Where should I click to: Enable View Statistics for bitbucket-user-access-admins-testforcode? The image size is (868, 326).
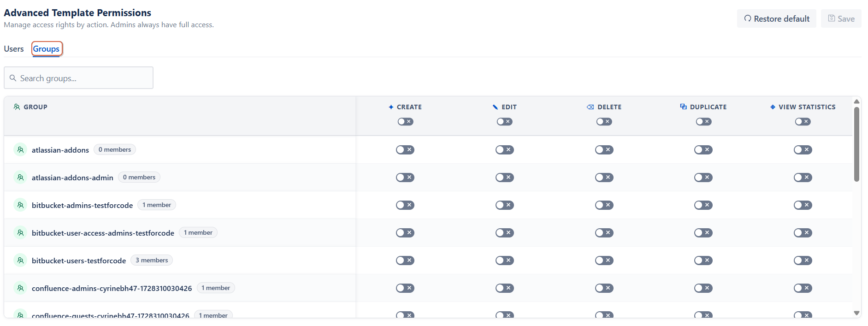coord(803,233)
